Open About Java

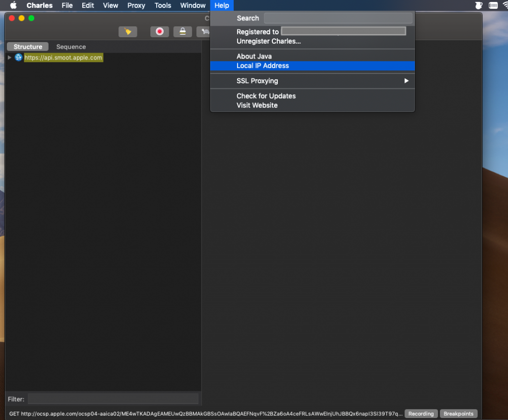(313, 57)
